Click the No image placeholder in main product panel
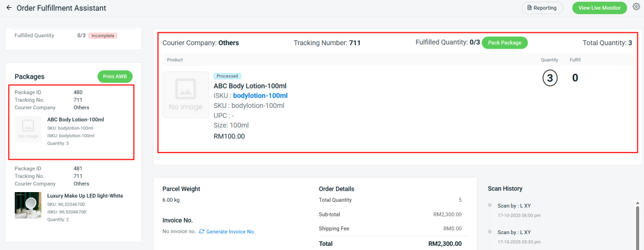The height and width of the screenshot is (250, 644). [x=185, y=95]
